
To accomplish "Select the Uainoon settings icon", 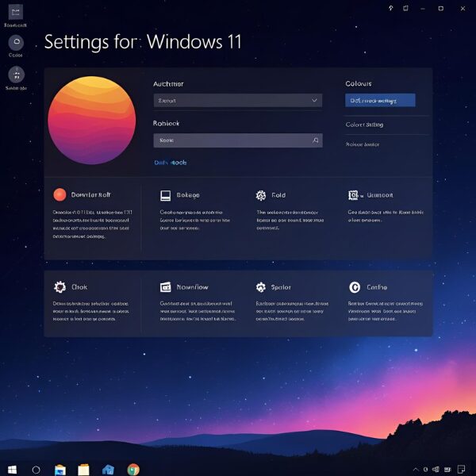I will click(353, 195).
